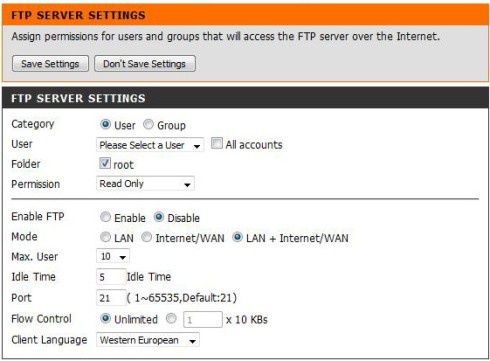Select the limited flow control radio button

pyautogui.click(x=171, y=318)
